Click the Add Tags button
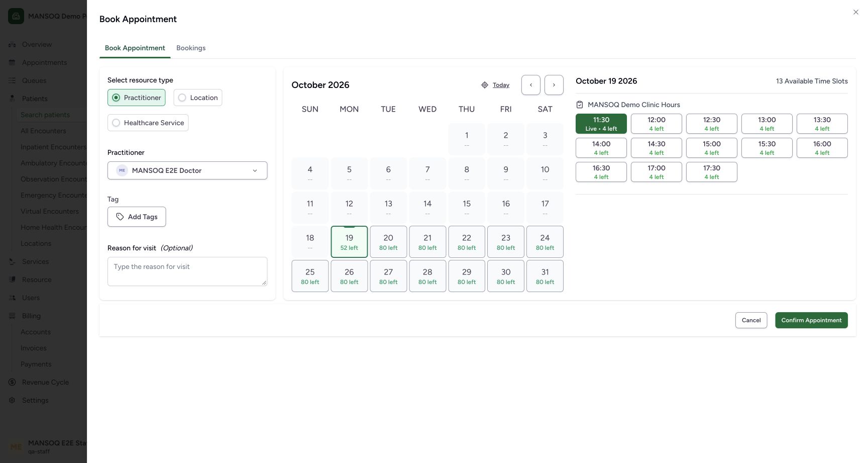This screenshot has height=463, width=868. [x=137, y=217]
